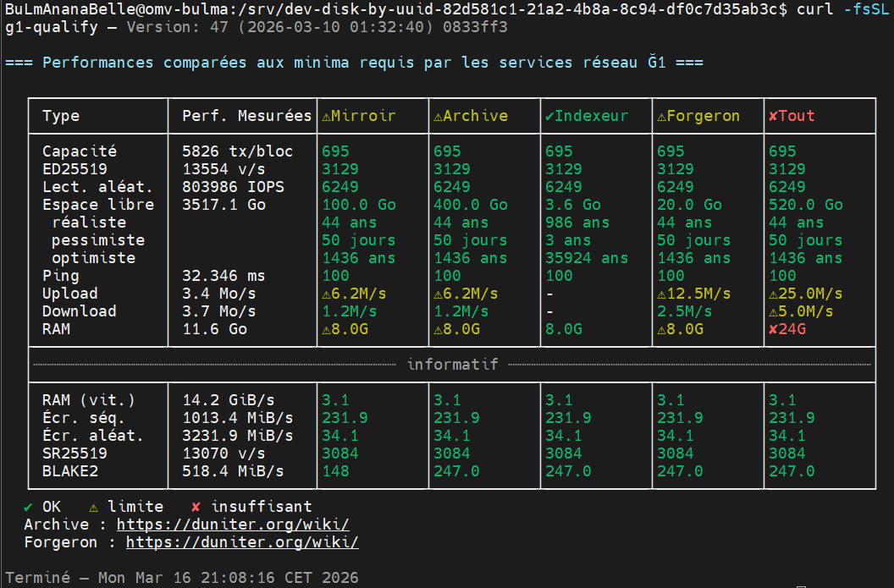
Task: Click the curl -fsSL command text
Action: click(843, 9)
